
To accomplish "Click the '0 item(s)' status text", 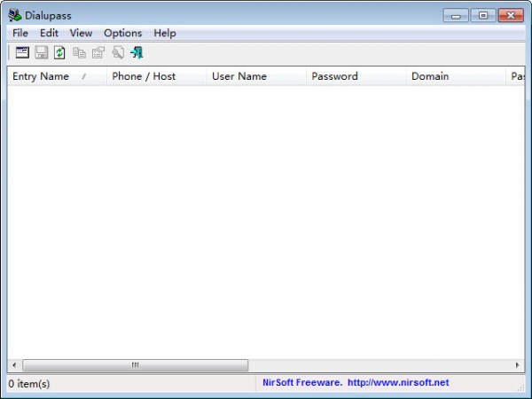I will point(29,384).
